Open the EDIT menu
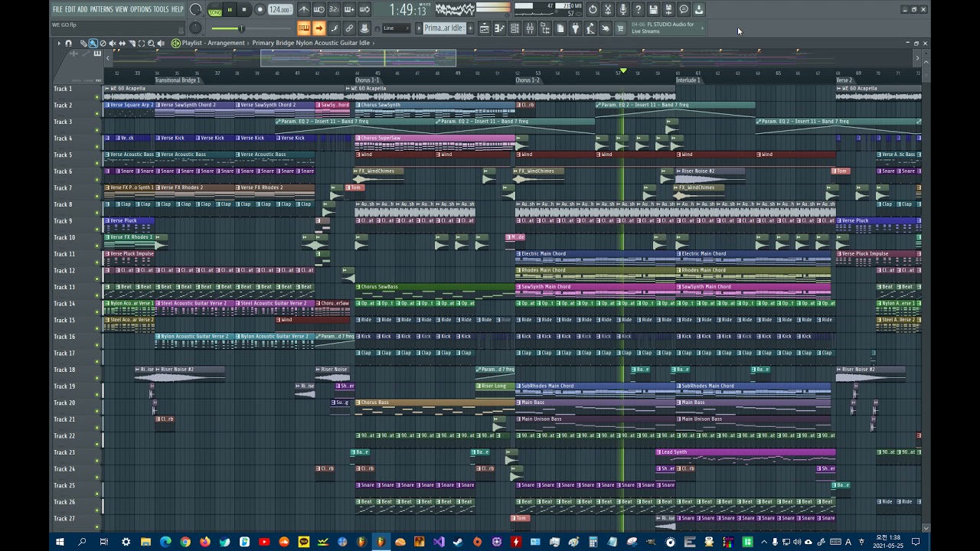Image resolution: width=980 pixels, height=551 pixels. point(70,9)
